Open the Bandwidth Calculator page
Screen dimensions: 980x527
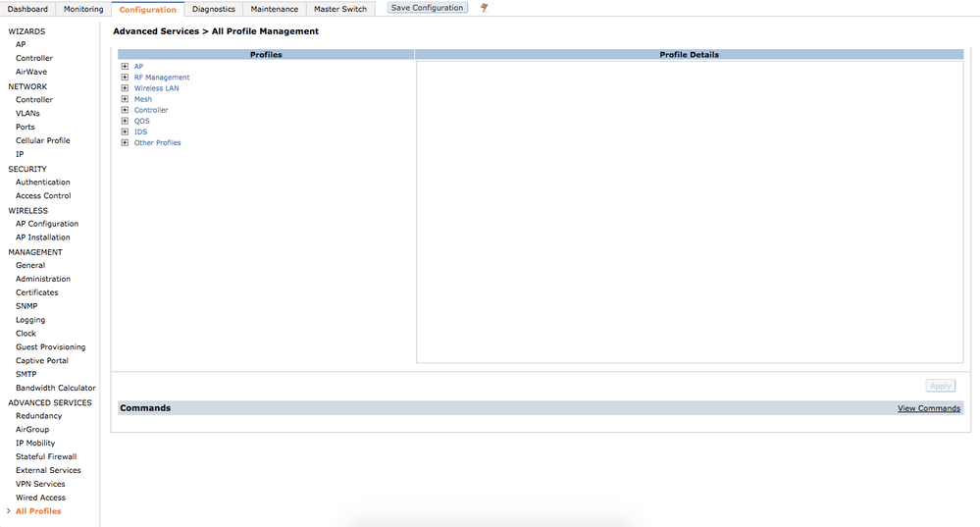pyautogui.click(x=55, y=388)
